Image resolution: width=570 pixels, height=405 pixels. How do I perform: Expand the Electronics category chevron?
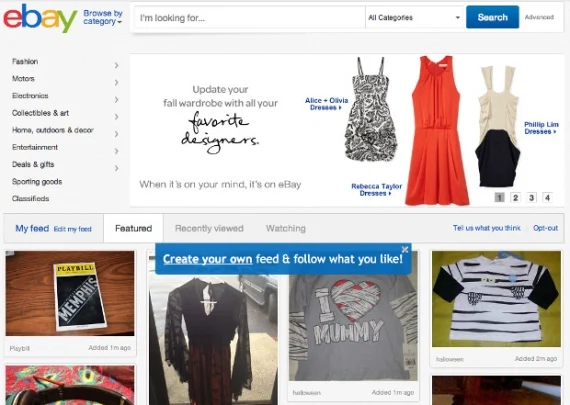pyautogui.click(x=116, y=100)
